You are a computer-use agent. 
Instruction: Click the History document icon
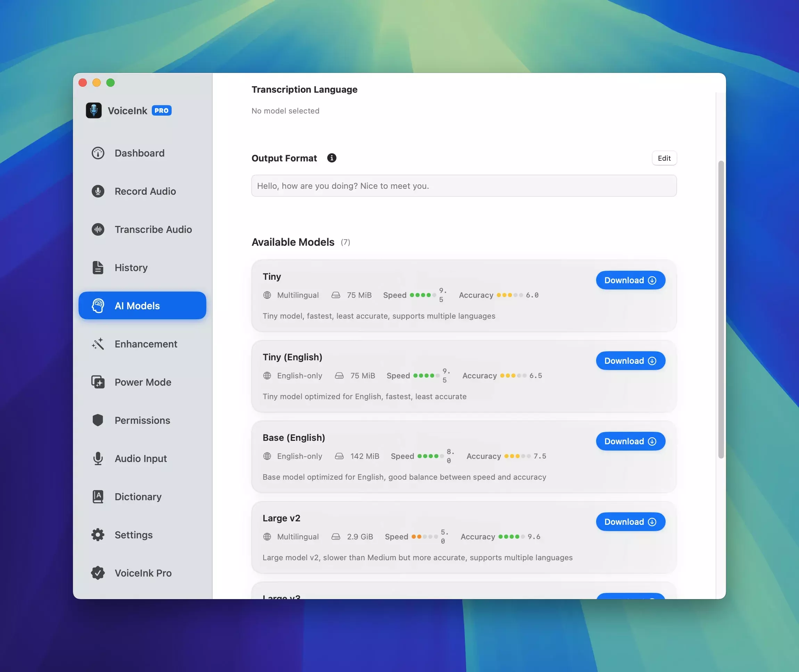click(x=98, y=267)
